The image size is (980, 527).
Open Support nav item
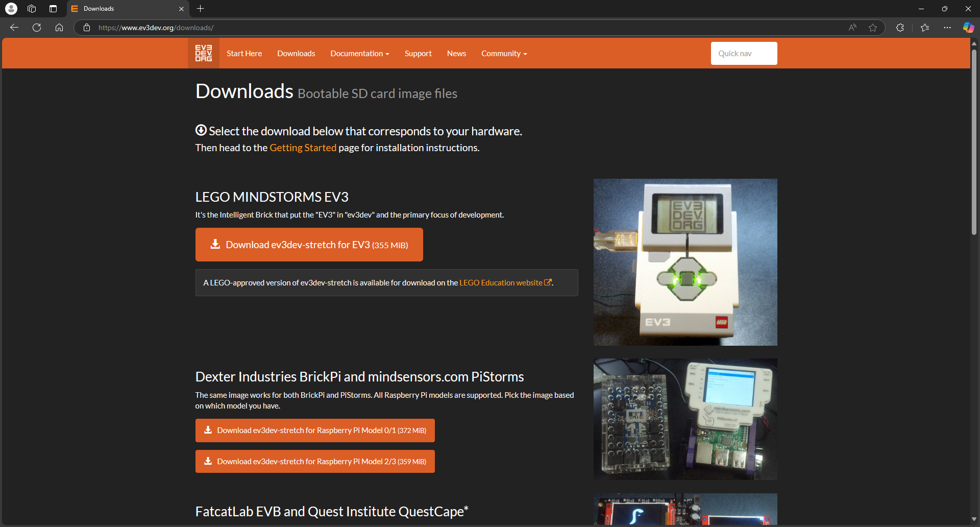[418, 54]
